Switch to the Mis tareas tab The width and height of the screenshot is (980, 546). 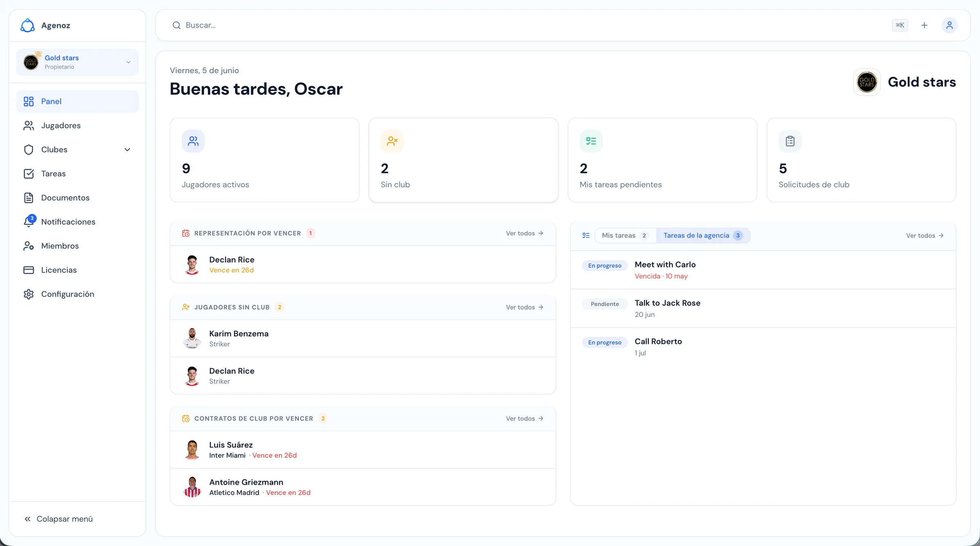coord(626,236)
